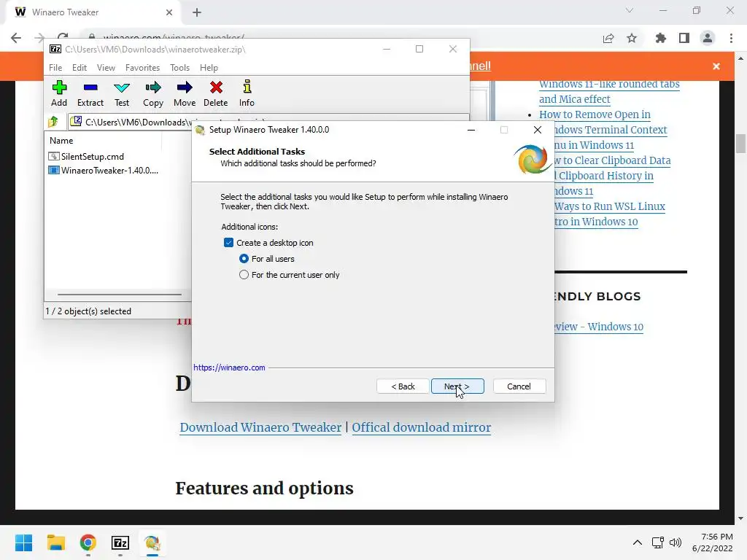The height and width of the screenshot is (560, 747).
Task: Open Chrome extensions puzzle icon
Action: pyautogui.click(x=660, y=38)
